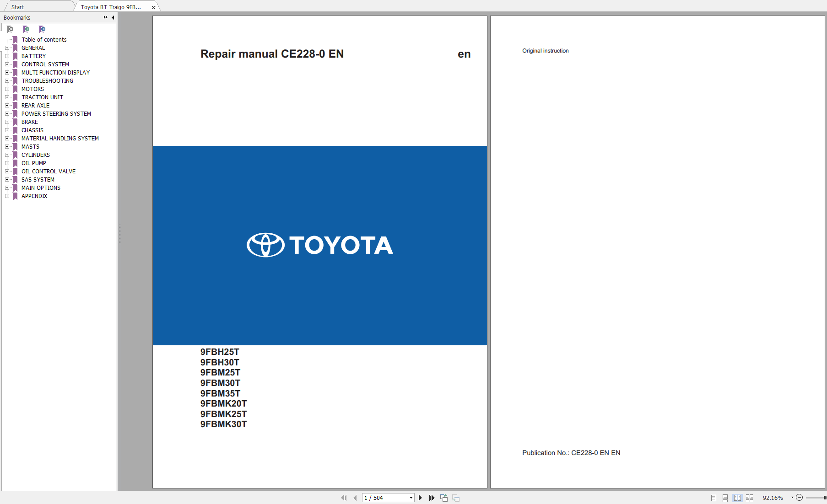
Task: Click the bookmark icon beside SAS SYSTEM
Action: pyautogui.click(x=15, y=180)
